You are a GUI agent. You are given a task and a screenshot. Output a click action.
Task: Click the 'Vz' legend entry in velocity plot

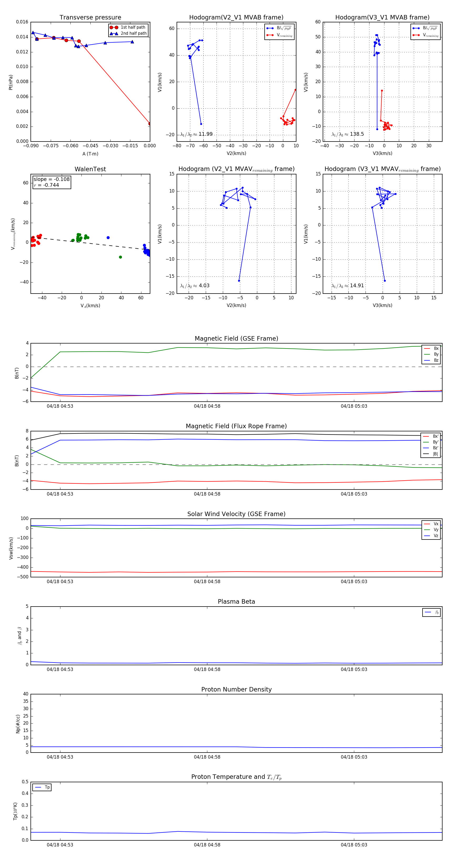point(431,536)
